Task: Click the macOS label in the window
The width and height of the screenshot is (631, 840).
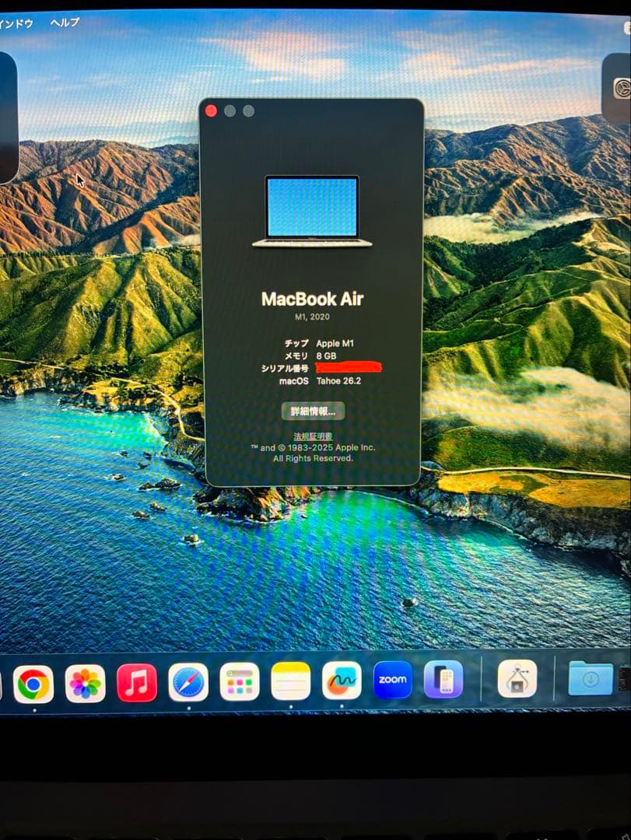Action: (x=294, y=381)
